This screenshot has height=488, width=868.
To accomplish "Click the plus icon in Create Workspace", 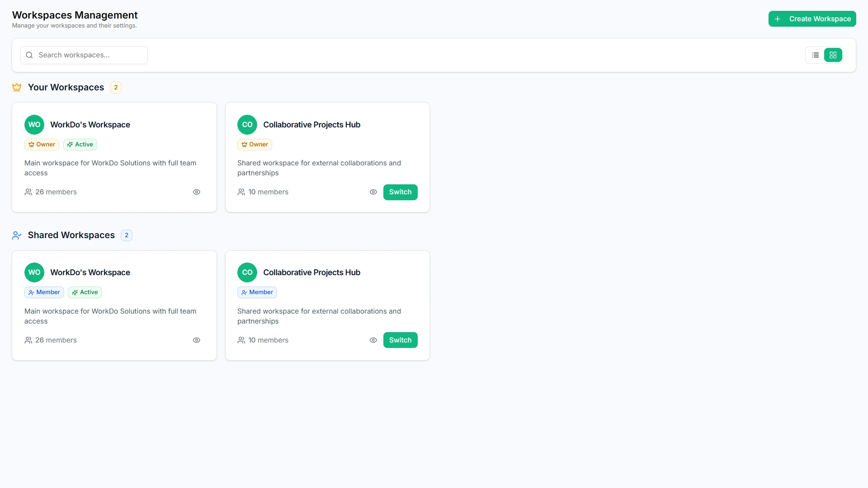I will 778,19.
